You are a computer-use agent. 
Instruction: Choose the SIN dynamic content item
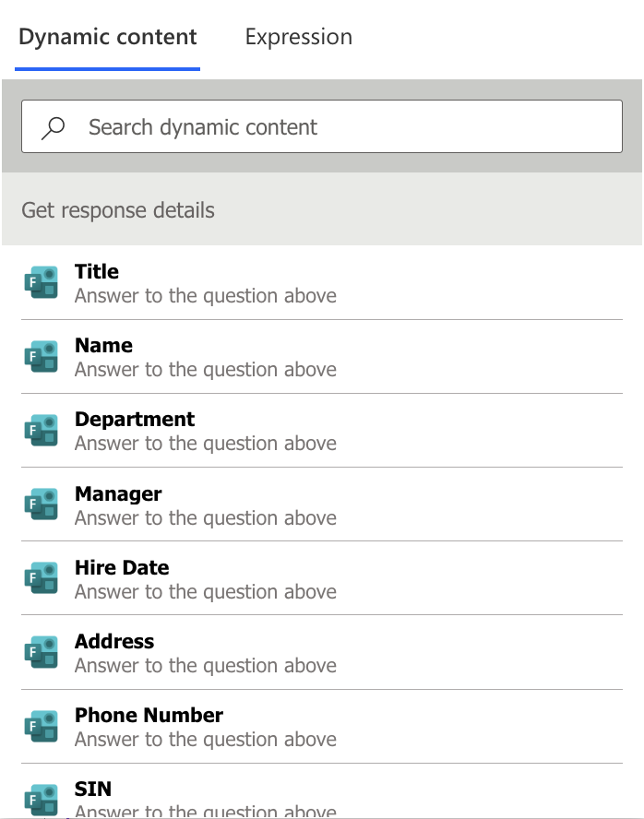322,792
